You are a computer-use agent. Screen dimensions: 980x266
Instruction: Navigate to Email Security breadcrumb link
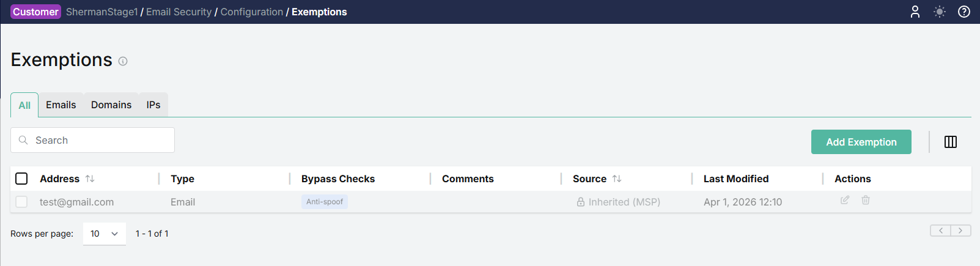pos(179,12)
